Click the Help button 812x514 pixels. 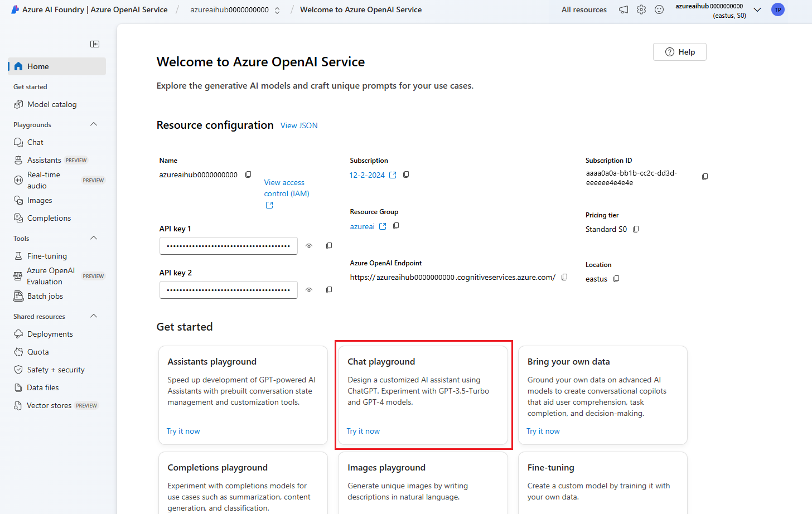click(679, 51)
